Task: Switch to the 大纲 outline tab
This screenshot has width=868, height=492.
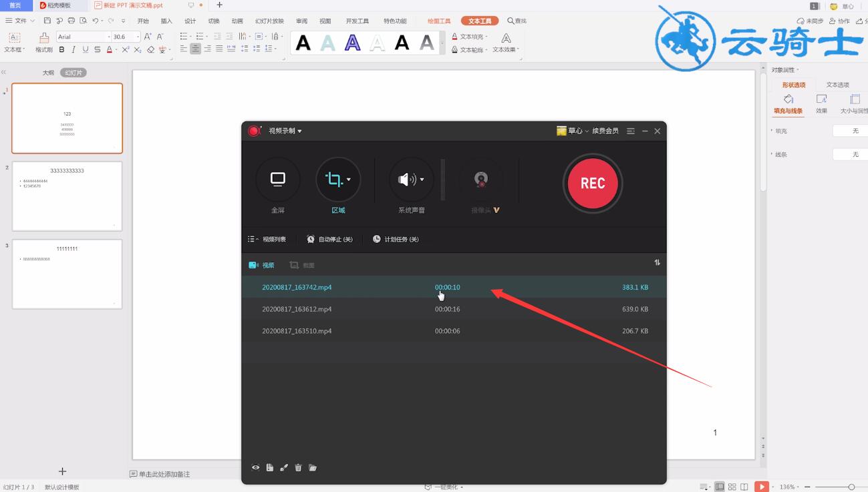Action: pos(48,73)
